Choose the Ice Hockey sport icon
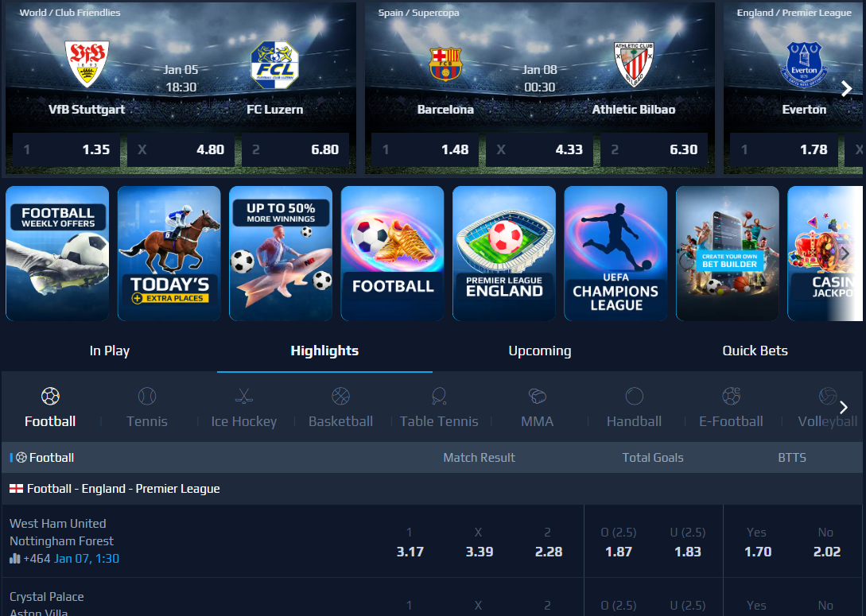This screenshot has height=616, width=866. point(243,396)
